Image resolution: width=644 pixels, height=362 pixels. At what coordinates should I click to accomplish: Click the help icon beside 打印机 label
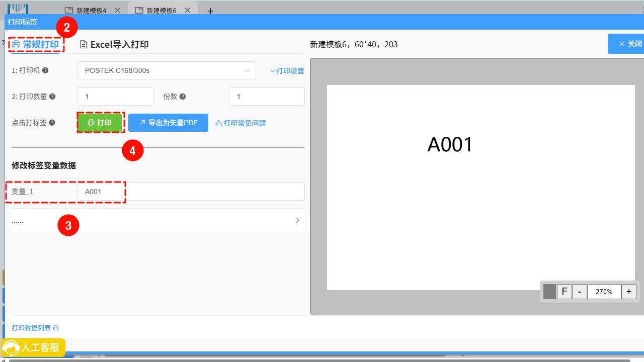click(45, 71)
